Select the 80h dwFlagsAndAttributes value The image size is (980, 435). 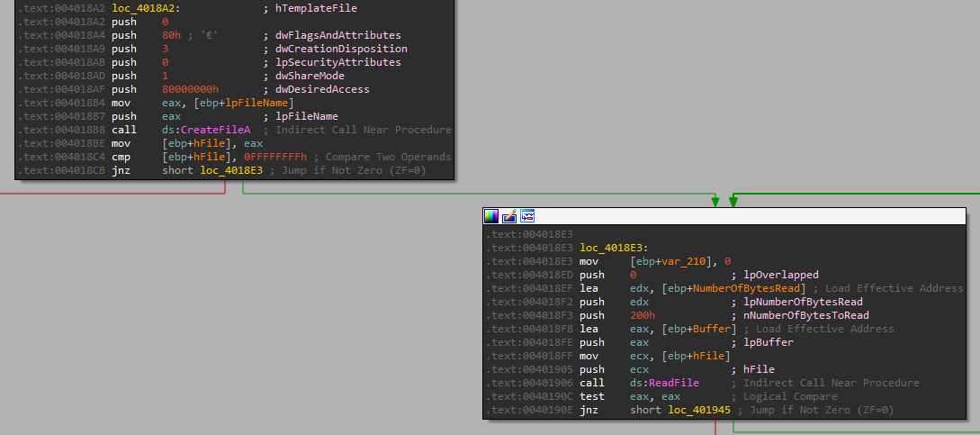coord(173,35)
